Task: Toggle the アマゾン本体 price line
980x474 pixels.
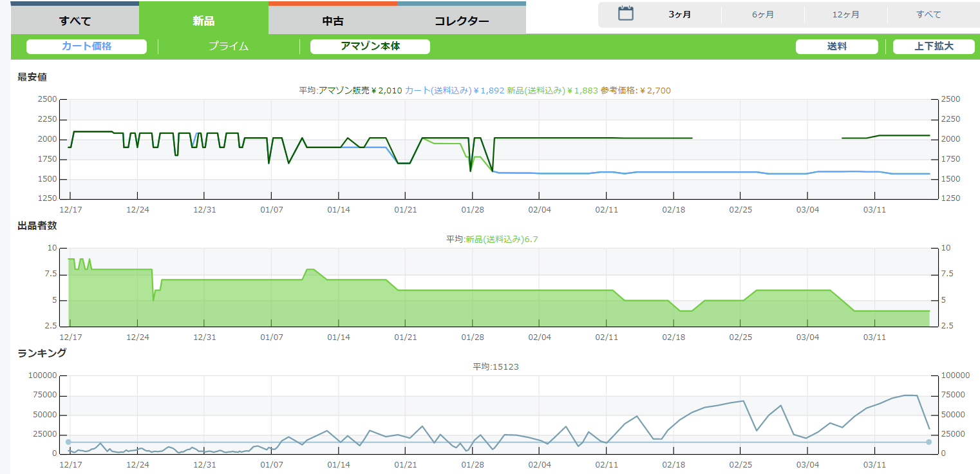Action: (370, 46)
